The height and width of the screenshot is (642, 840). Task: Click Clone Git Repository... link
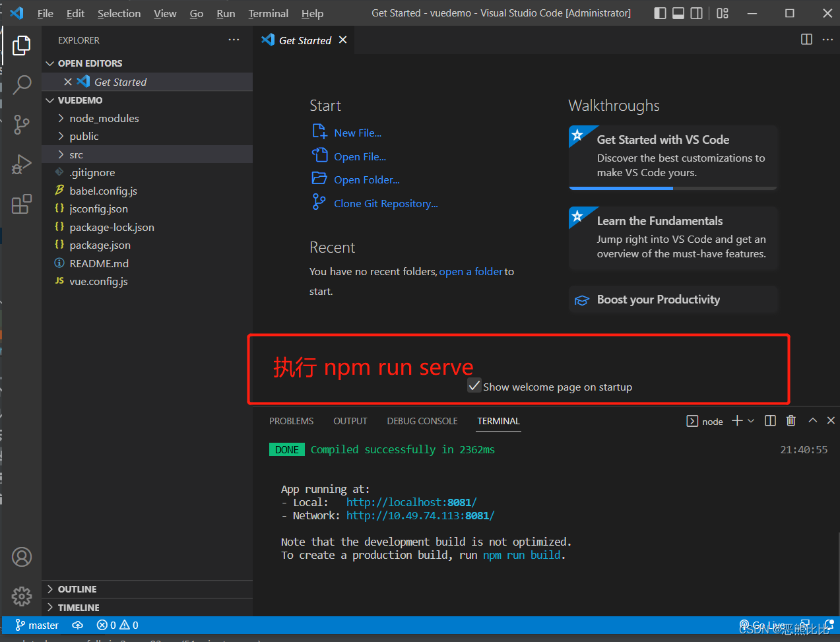point(386,204)
